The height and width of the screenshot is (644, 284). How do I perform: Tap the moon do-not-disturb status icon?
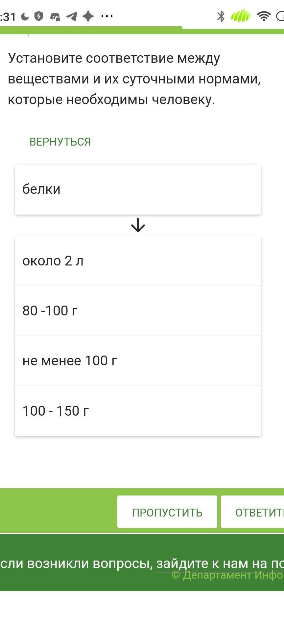tap(25, 16)
